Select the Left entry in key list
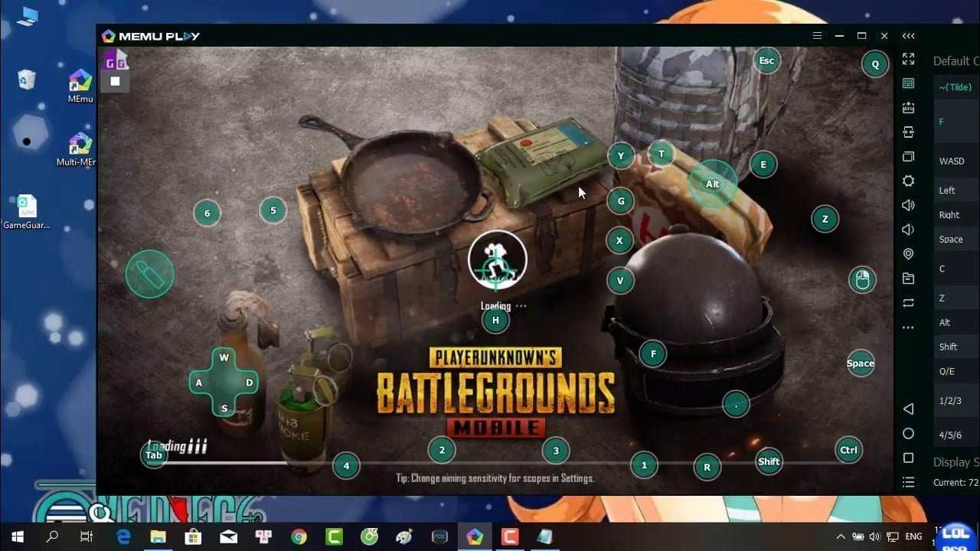Image resolution: width=980 pixels, height=551 pixels. [957, 191]
